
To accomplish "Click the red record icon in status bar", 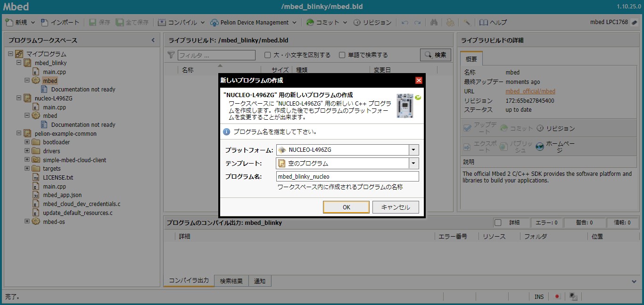I will coord(557,297).
